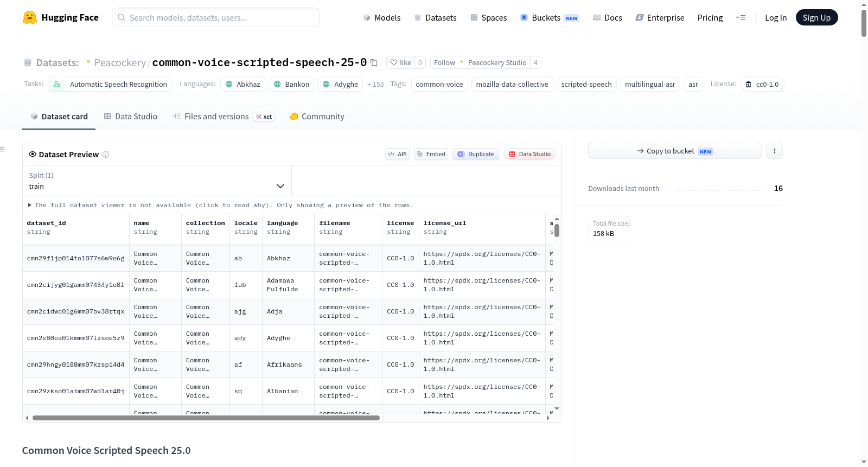Image resolution: width=868 pixels, height=467 pixels.
Task: Switch to the Dataset card tab
Action: coord(59,117)
